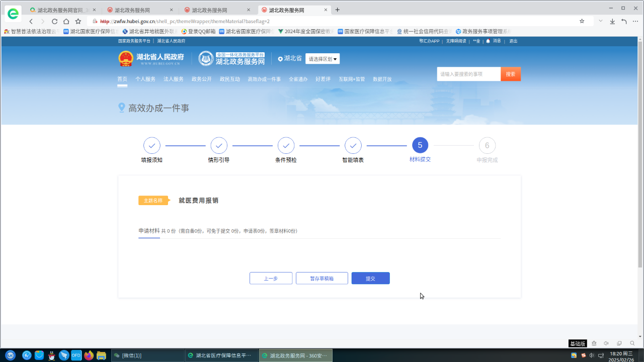The width and height of the screenshot is (644, 362).
Task: Open the downloads icon in the browser toolbar
Action: click(x=612, y=21)
